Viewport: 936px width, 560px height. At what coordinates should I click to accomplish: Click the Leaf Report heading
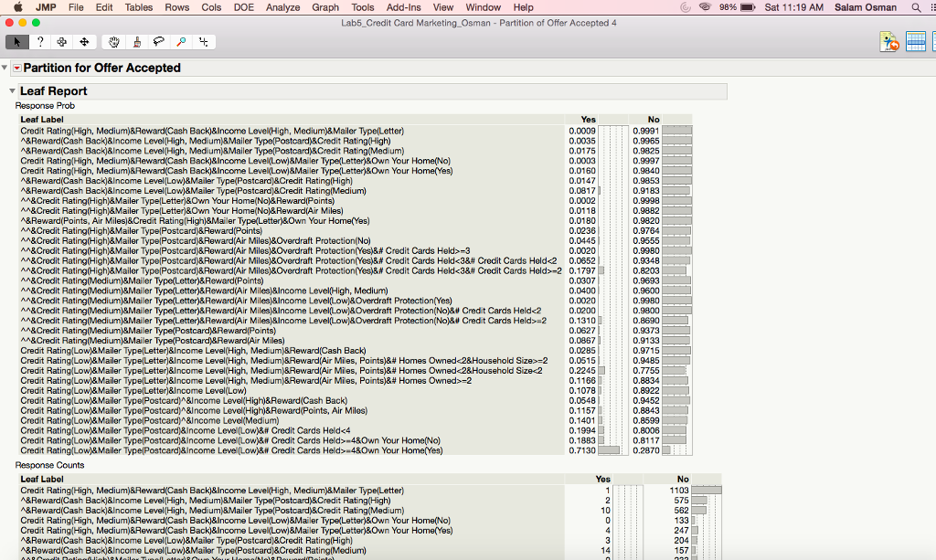point(54,90)
